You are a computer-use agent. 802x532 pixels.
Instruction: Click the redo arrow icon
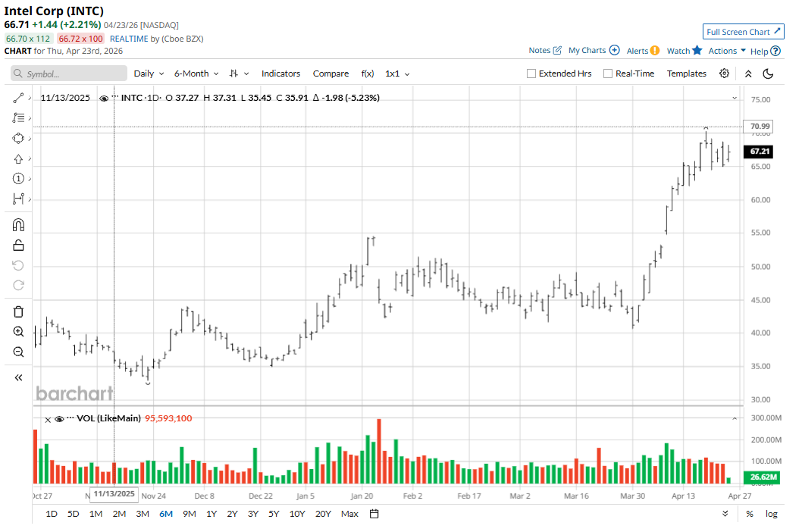18,286
